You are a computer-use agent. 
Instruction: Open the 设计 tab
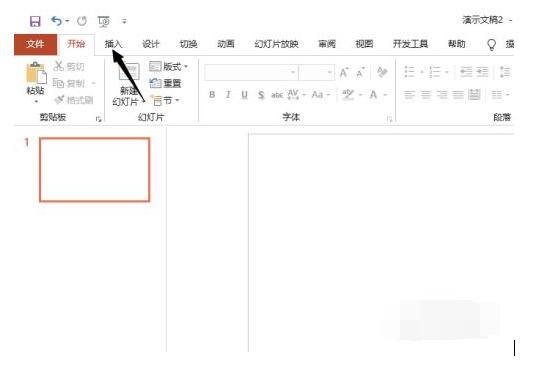(x=151, y=44)
